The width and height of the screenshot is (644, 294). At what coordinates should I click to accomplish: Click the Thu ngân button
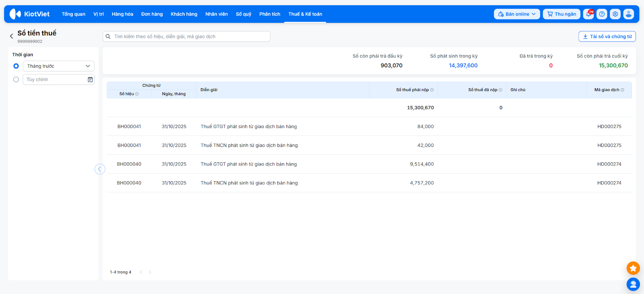(561, 14)
